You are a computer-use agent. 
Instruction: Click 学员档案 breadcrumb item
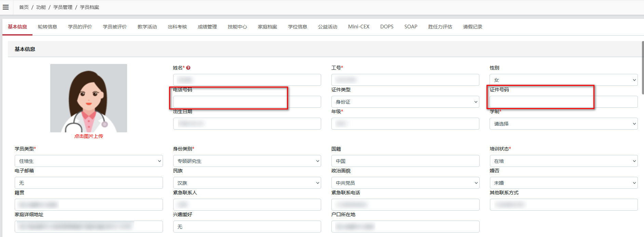click(x=90, y=7)
